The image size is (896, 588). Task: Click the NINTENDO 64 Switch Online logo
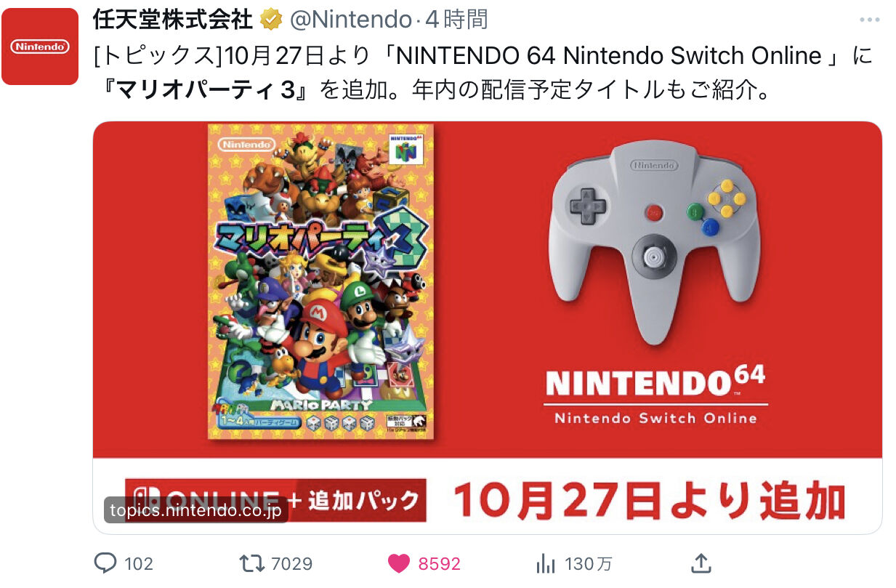coord(655,395)
